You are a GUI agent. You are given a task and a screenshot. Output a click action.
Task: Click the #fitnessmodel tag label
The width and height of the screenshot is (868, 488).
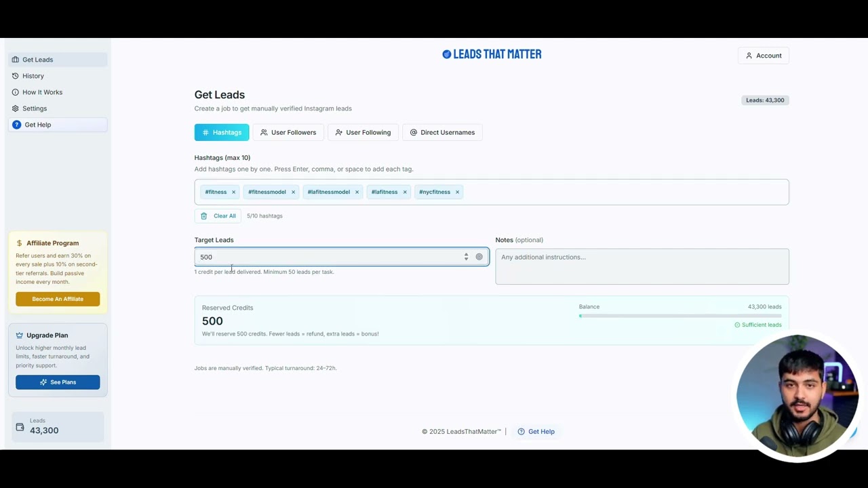click(x=267, y=192)
